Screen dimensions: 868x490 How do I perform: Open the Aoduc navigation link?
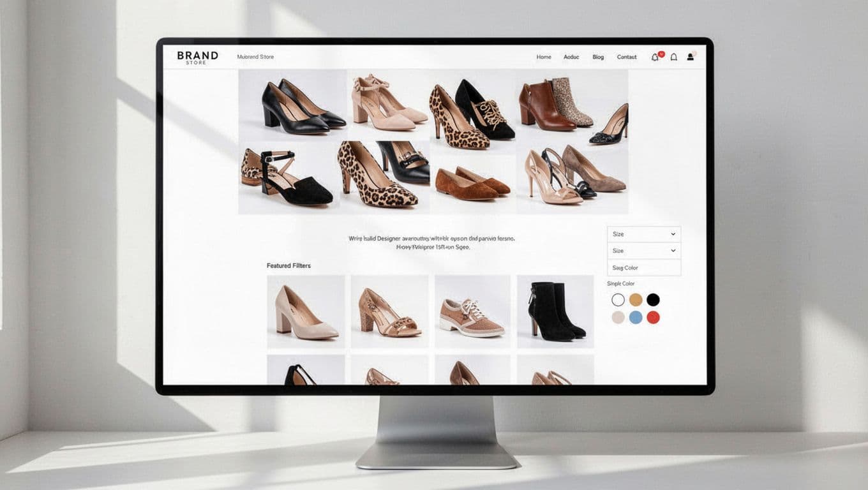(571, 57)
